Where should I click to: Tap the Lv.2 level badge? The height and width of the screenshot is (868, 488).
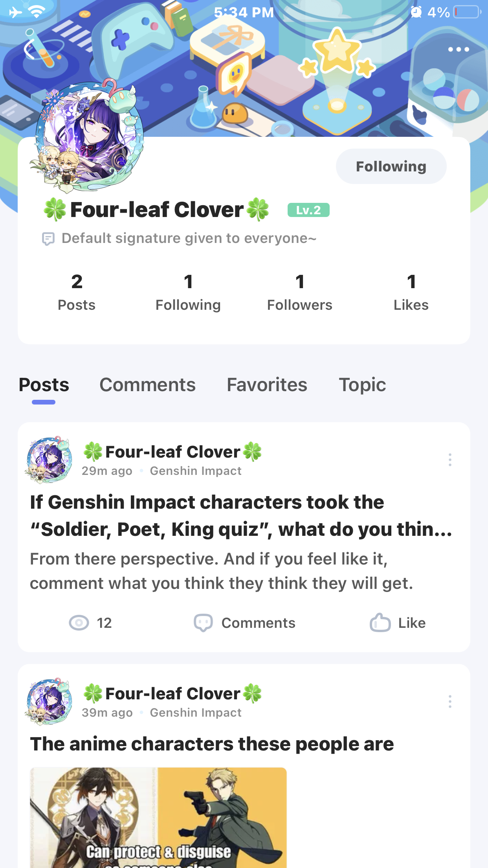click(x=308, y=210)
